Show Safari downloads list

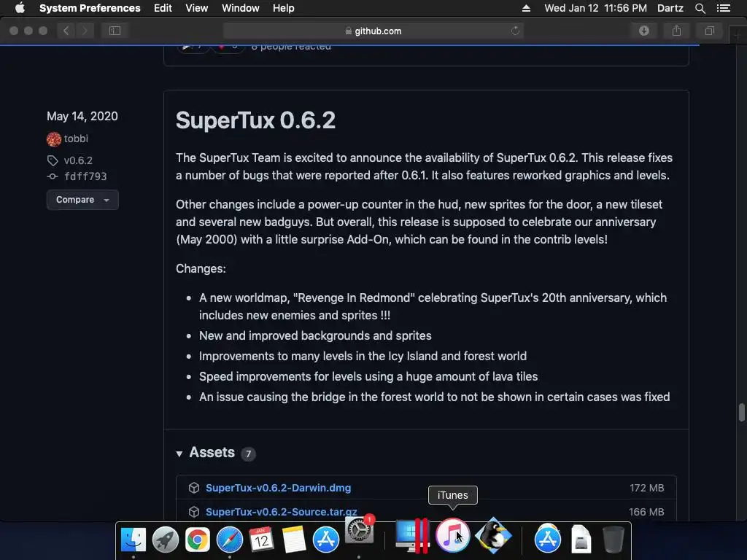point(644,31)
